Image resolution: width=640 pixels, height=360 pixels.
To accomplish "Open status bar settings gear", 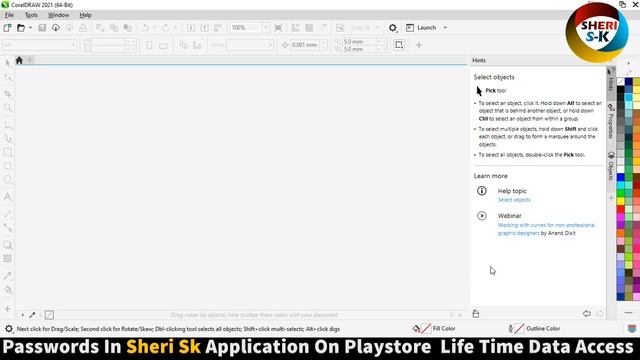I will pyautogui.click(x=9, y=329).
